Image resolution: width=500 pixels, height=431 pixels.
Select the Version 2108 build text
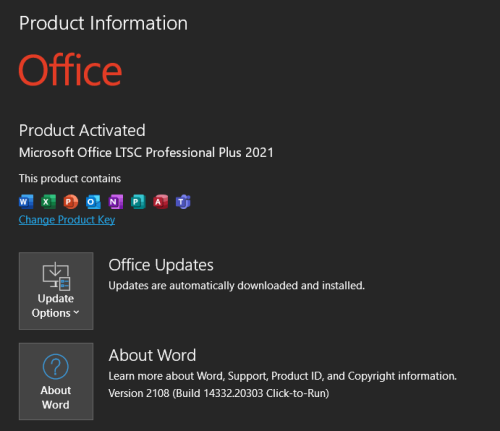click(219, 393)
